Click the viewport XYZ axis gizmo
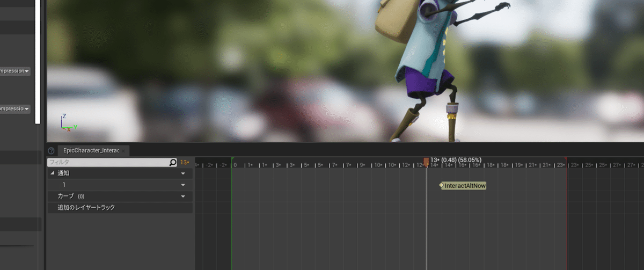Image resolution: width=644 pixels, height=270 pixels. (68, 123)
